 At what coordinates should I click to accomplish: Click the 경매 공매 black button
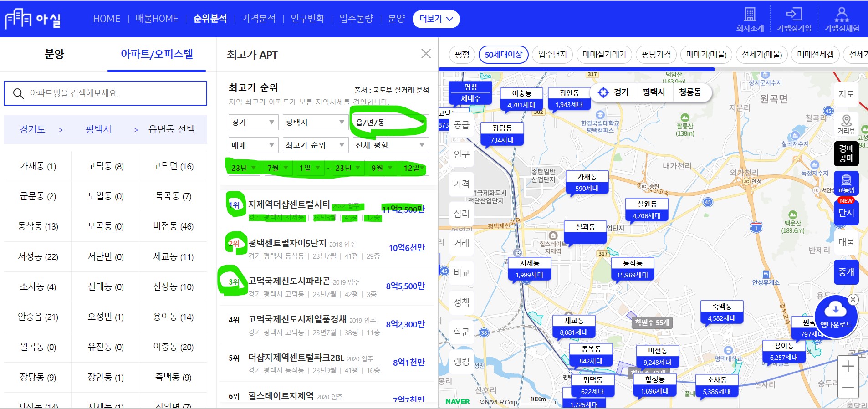pyautogui.click(x=846, y=153)
